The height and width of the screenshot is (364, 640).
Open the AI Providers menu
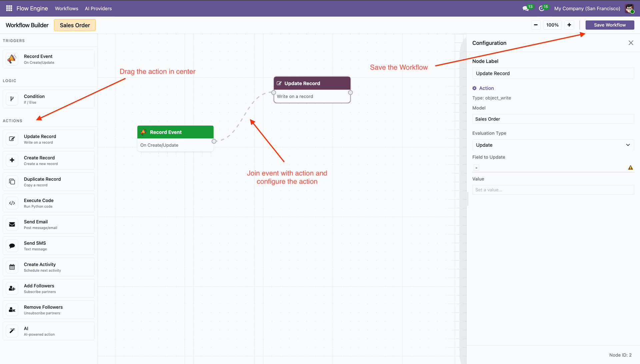click(98, 8)
